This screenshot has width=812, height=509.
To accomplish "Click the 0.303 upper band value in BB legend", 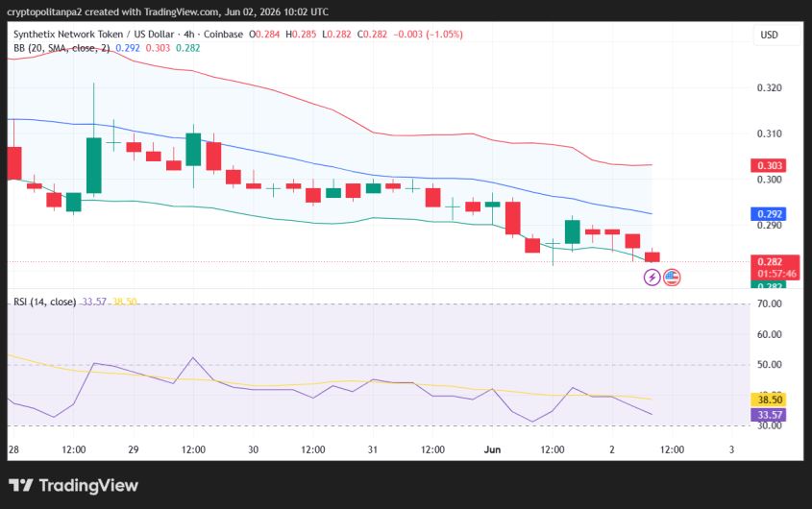I will tap(158, 48).
